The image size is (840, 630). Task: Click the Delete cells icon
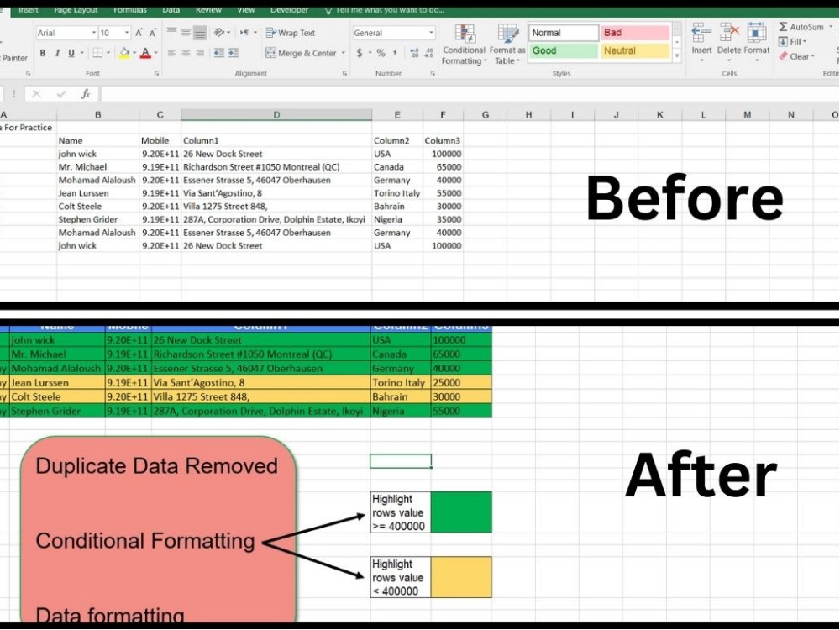729,33
